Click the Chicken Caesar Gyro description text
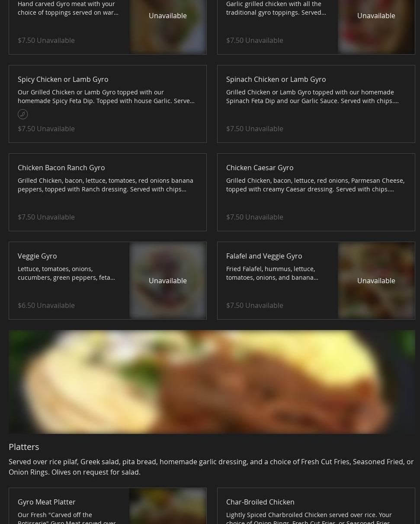Screen dimensions: 420x524 [x=315, y=184]
